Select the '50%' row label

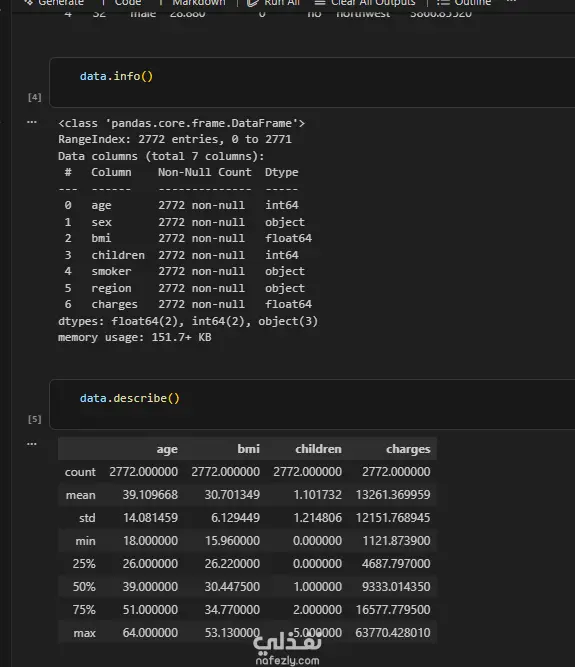[84, 587]
